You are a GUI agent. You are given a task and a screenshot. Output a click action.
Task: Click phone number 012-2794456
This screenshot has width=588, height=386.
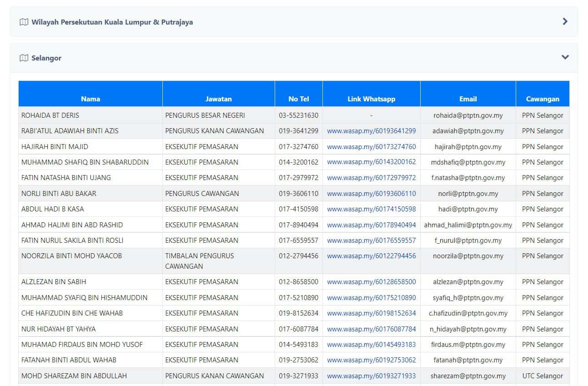[298, 256]
